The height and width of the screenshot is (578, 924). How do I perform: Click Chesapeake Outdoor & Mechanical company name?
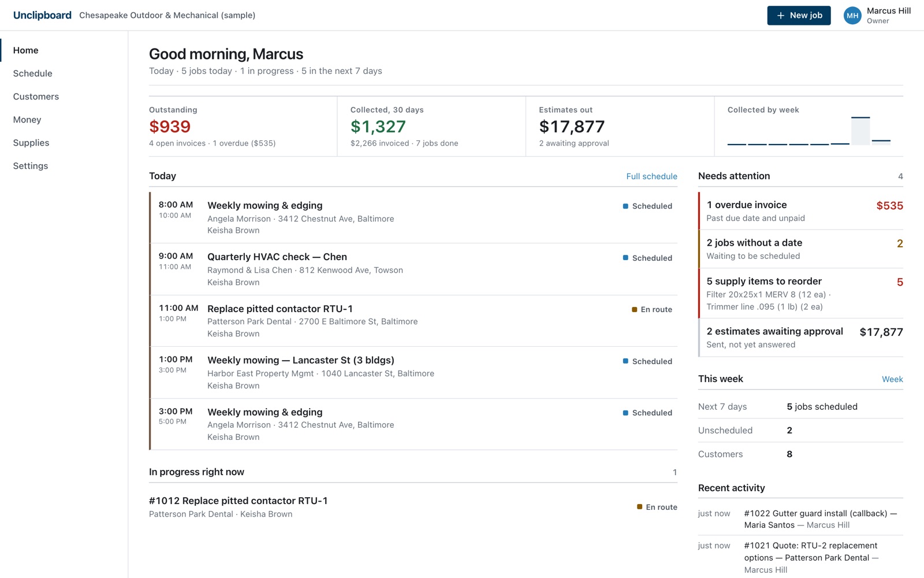click(x=167, y=16)
